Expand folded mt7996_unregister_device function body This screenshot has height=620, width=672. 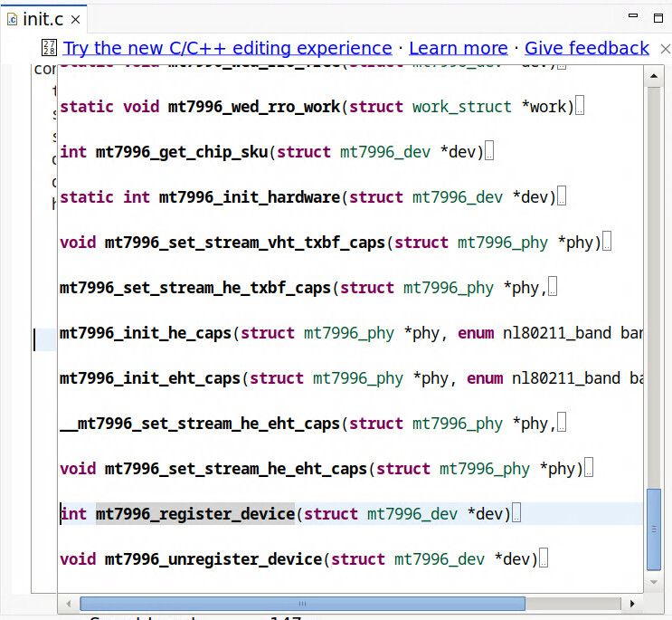pyautogui.click(x=544, y=558)
